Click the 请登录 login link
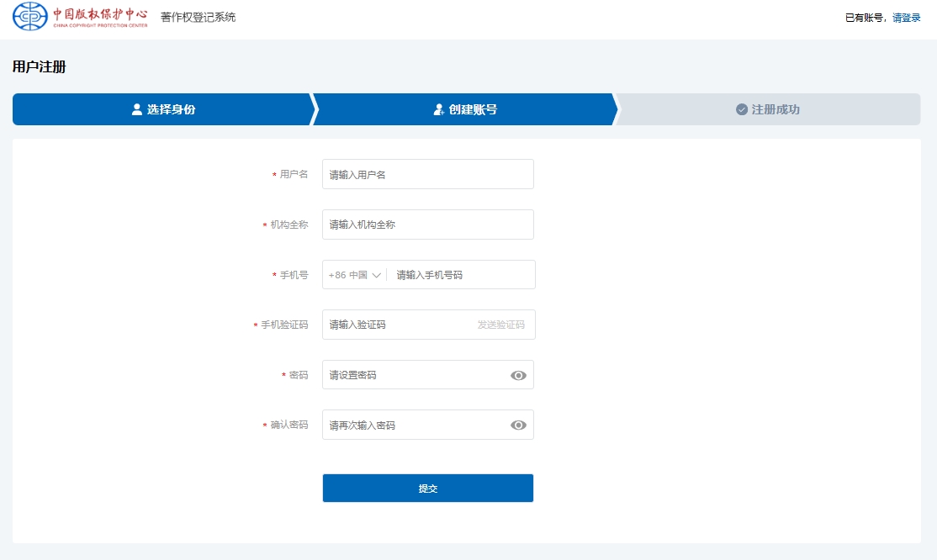This screenshot has height=560, width=937. pos(906,18)
